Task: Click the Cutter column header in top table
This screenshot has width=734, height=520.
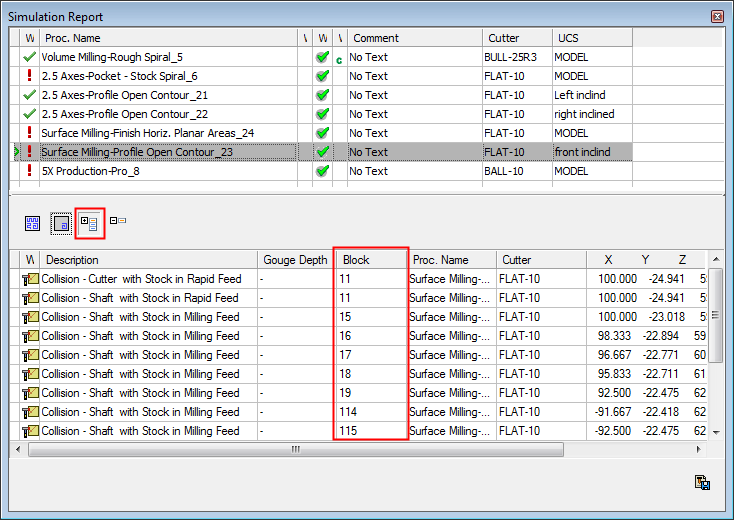Action: pyautogui.click(x=516, y=38)
